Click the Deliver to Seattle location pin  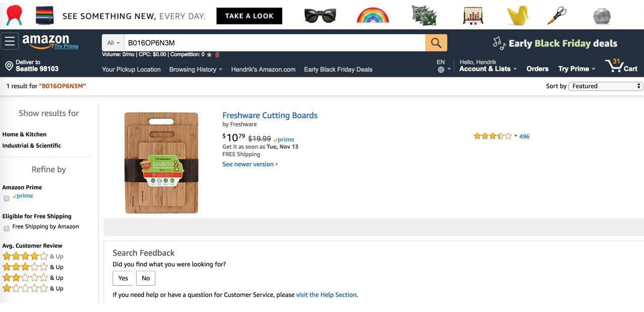(x=8, y=65)
